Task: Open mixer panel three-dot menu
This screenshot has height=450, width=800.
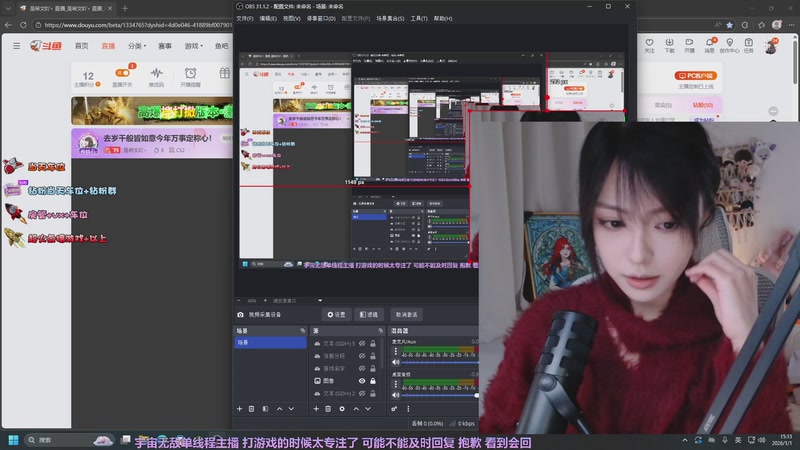Action: point(408,409)
